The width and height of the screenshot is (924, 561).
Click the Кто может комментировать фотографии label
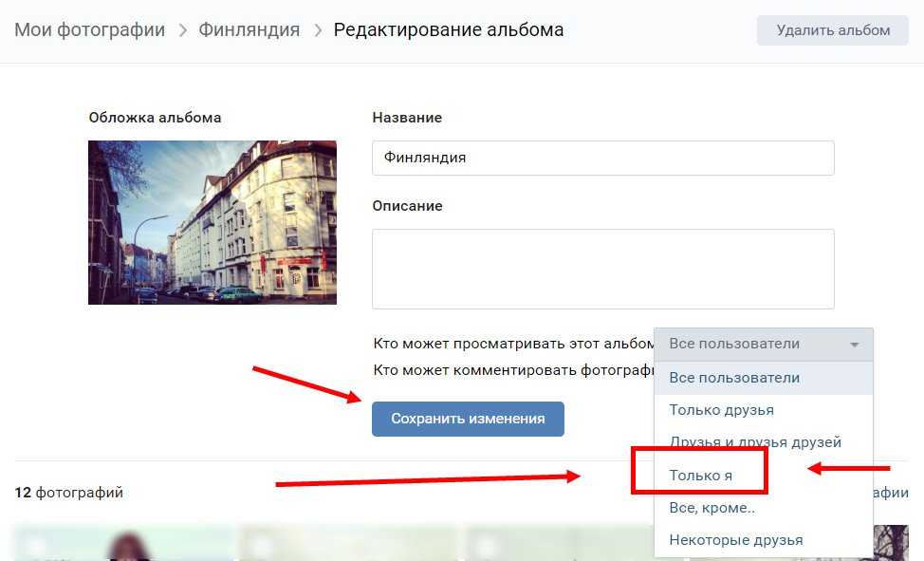click(514, 370)
